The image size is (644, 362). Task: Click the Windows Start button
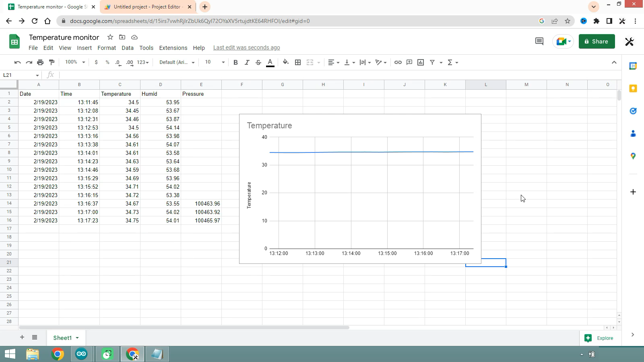tap(10, 354)
